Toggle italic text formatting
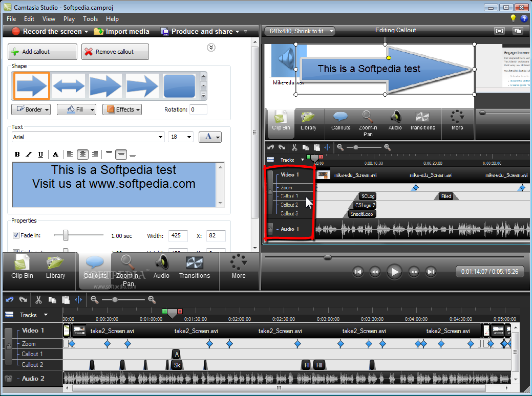This screenshot has height=396, width=532. coord(29,155)
